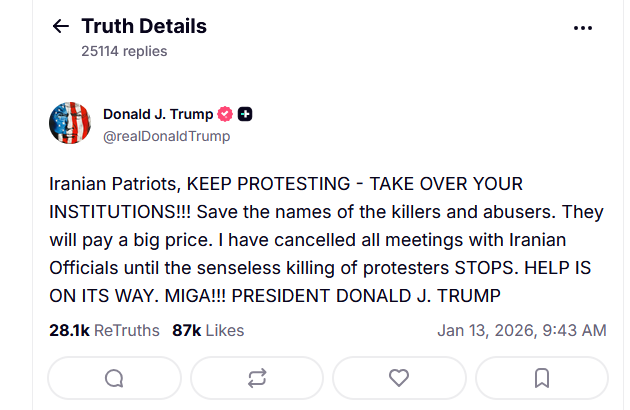630x410 pixels.
Task: Open the three-dot more options menu
Action: (x=583, y=28)
